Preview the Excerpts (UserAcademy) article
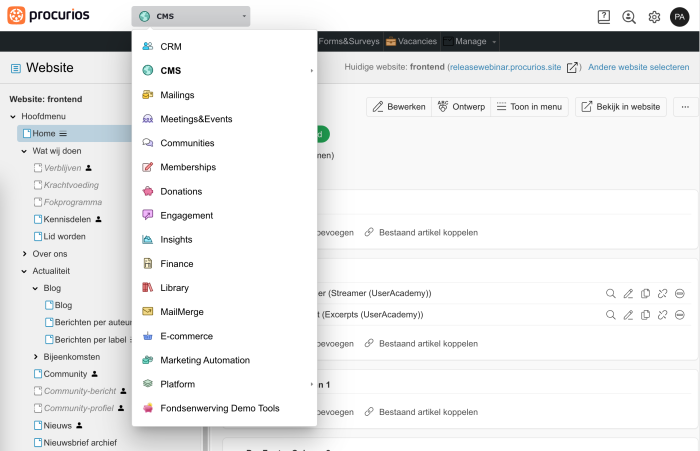 (x=611, y=315)
